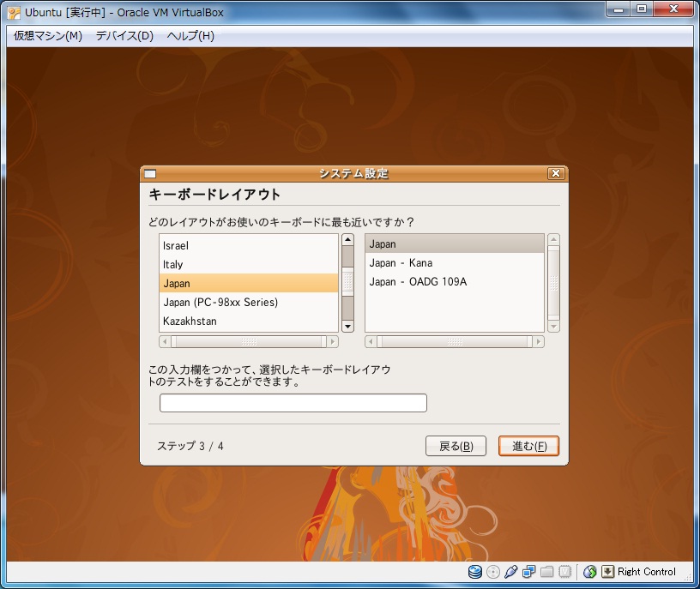Click the right list horizontal scroll right arrow

(x=539, y=342)
